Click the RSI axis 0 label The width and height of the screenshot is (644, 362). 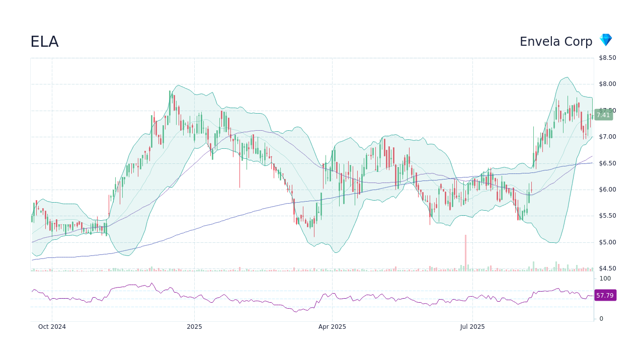click(x=601, y=319)
